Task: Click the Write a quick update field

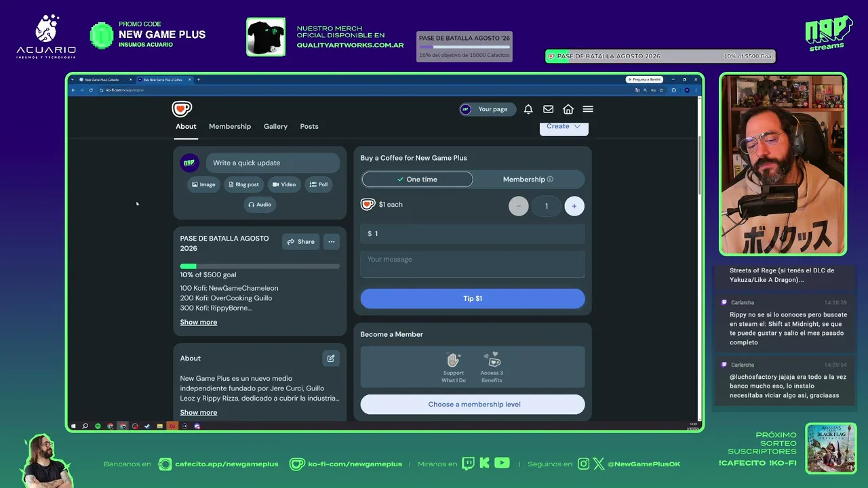Action: pos(273,163)
